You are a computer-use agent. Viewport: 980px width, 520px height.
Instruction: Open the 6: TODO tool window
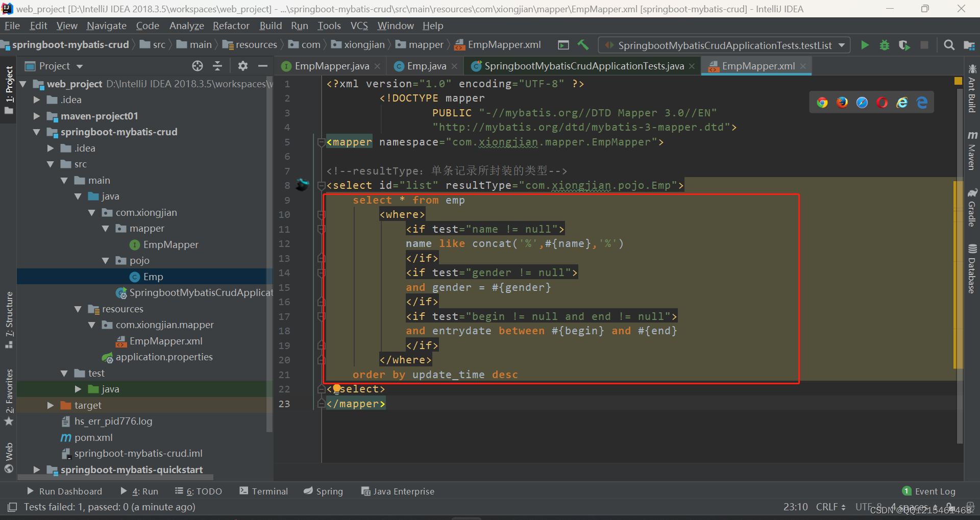click(199, 491)
